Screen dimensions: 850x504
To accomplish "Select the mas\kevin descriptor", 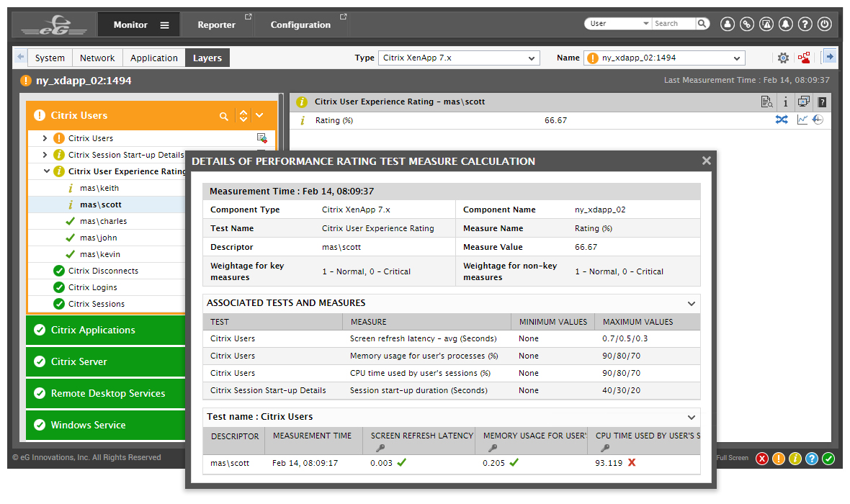I will tap(100, 254).
